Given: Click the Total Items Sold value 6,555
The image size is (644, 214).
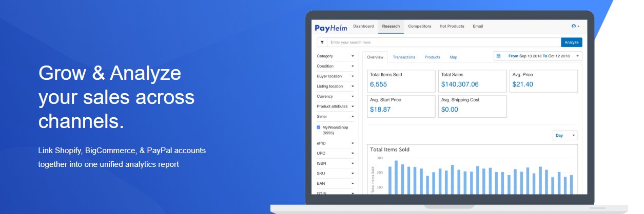Looking at the screenshot, I should (379, 84).
